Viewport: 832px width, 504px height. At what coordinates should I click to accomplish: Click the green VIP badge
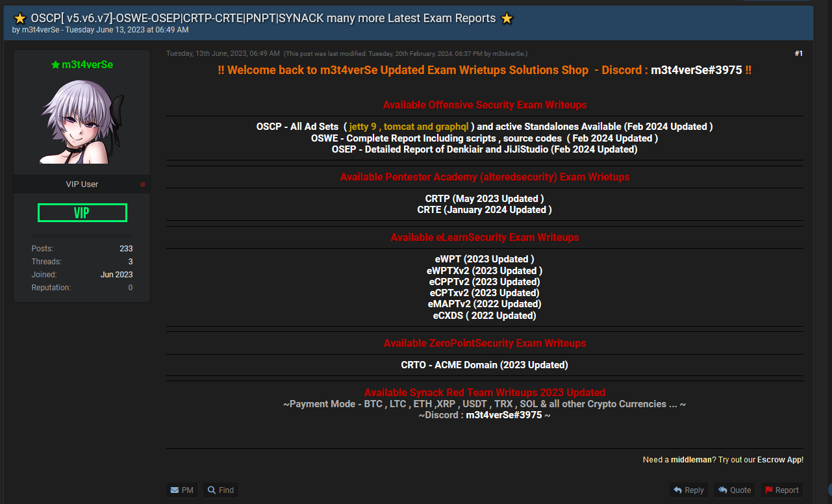tap(82, 212)
